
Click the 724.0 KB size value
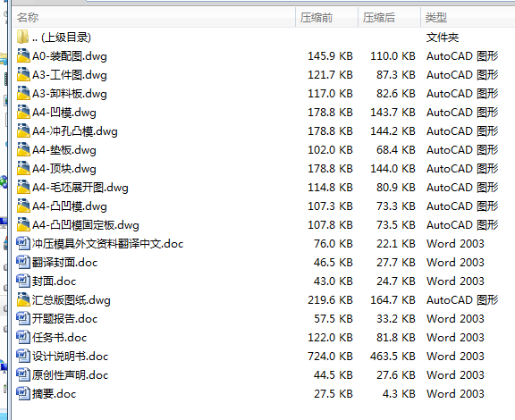[x=330, y=356]
